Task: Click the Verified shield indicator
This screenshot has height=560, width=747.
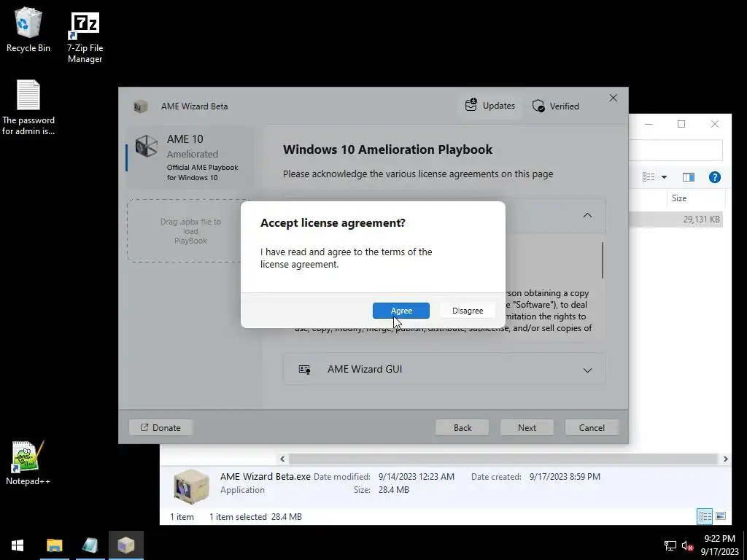Action: [556, 106]
